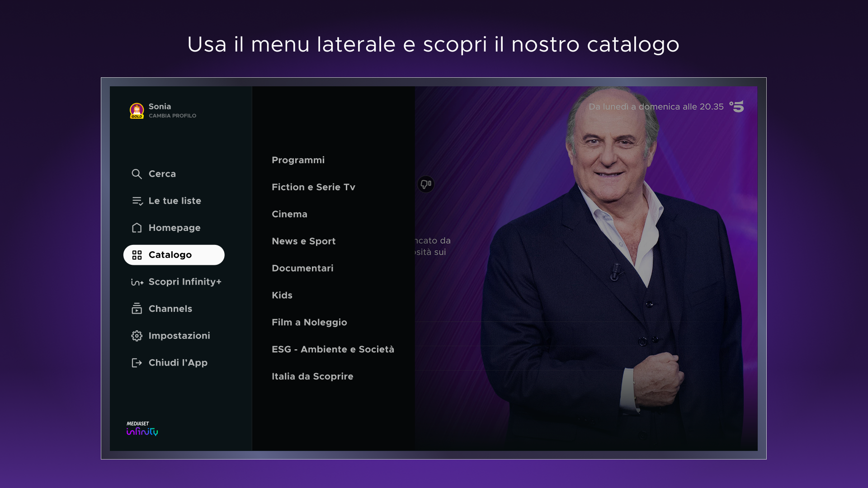This screenshot has height=488, width=868.
Task: Open the Le tue liste icon
Action: (x=137, y=201)
